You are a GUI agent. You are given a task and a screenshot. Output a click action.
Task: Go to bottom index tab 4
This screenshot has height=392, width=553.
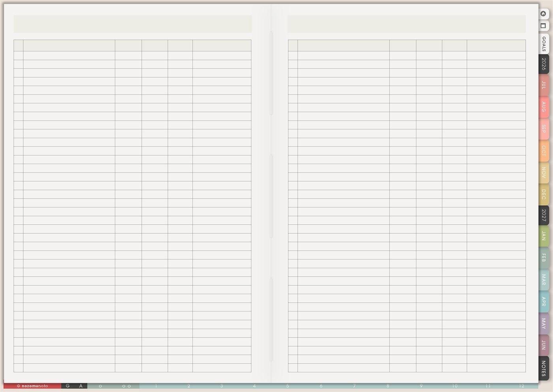click(x=254, y=386)
